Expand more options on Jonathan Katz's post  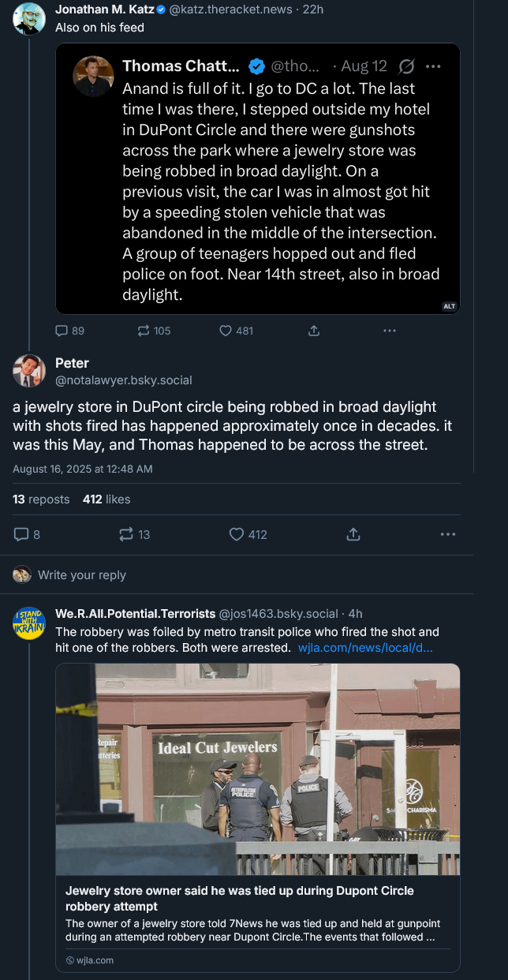pyautogui.click(x=389, y=331)
